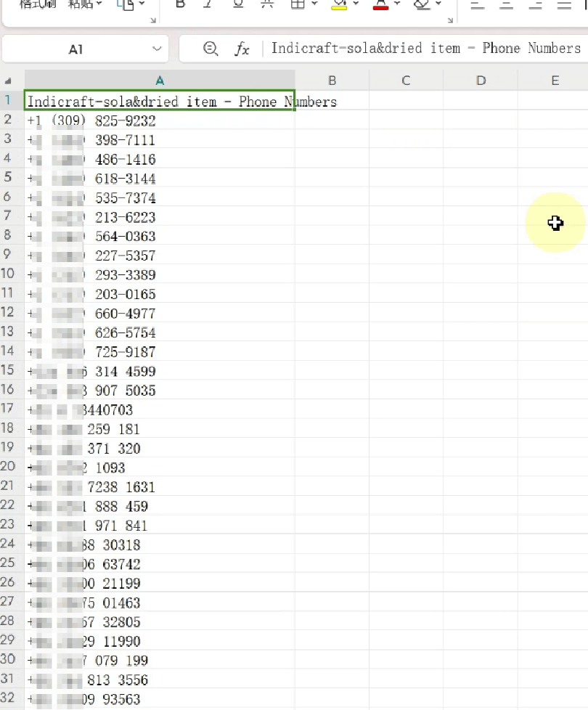This screenshot has width=588, height=710.
Task: Select the cell ending in 314 4599
Action: pyautogui.click(x=159, y=371)
